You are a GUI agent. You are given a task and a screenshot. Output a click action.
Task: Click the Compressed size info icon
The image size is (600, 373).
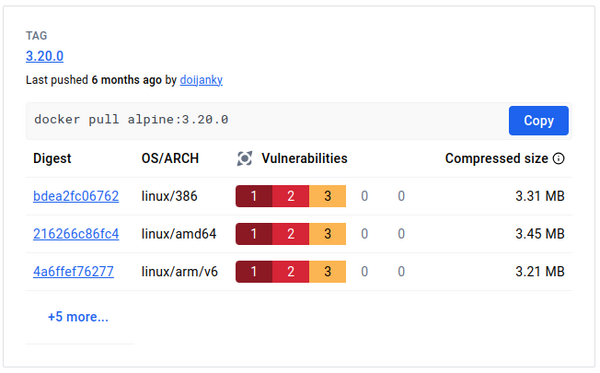click(x=559, y=158)
